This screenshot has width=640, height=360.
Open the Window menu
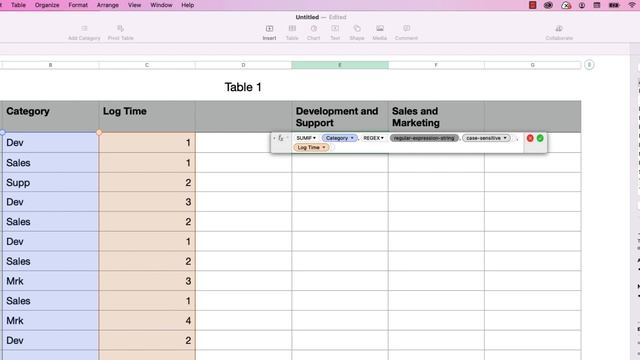coord(161,5)
